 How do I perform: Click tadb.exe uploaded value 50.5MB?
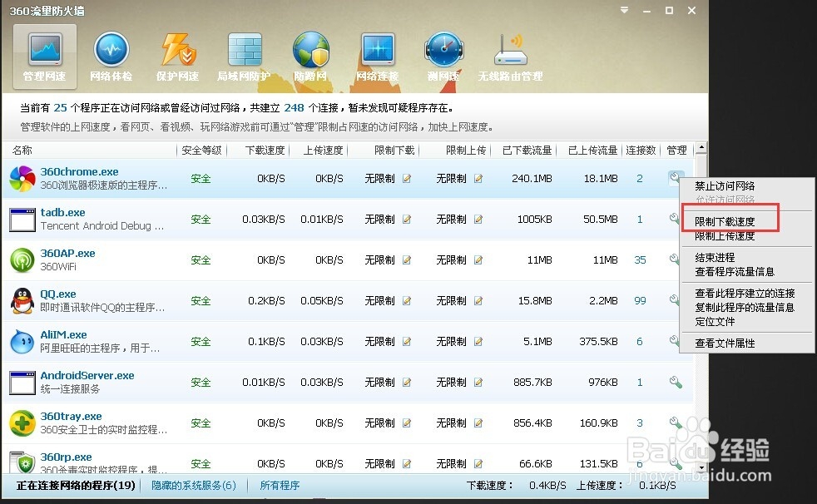(x=600, y=220)
